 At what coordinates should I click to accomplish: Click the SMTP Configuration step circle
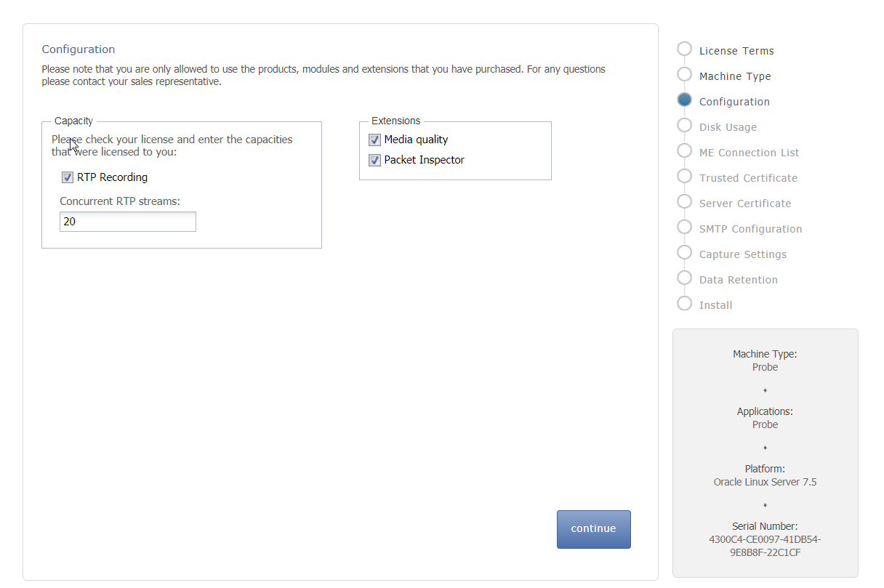pyautogui.click(x=684, y=227)
